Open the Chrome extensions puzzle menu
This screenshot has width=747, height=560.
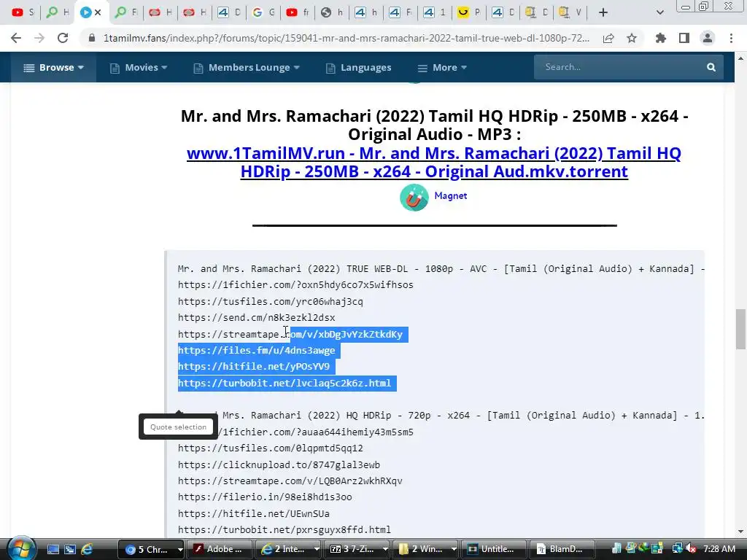pyautogui.click(x=660, y=38)
